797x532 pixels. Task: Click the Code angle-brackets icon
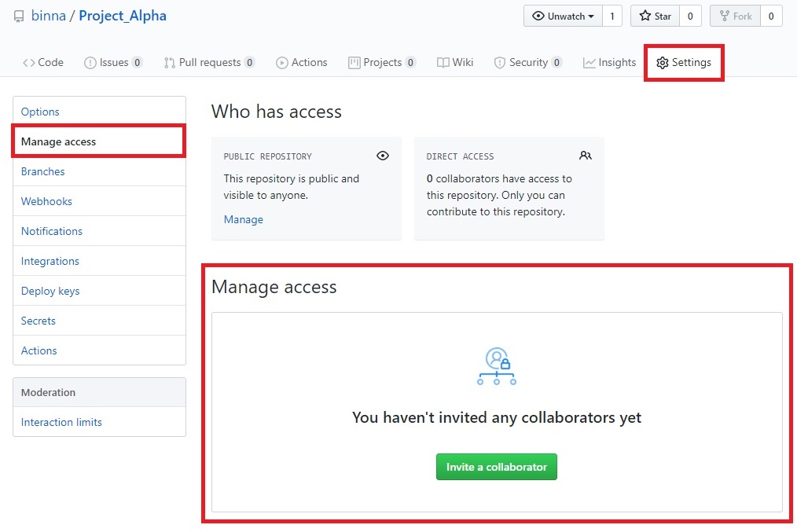click(28, 63)
